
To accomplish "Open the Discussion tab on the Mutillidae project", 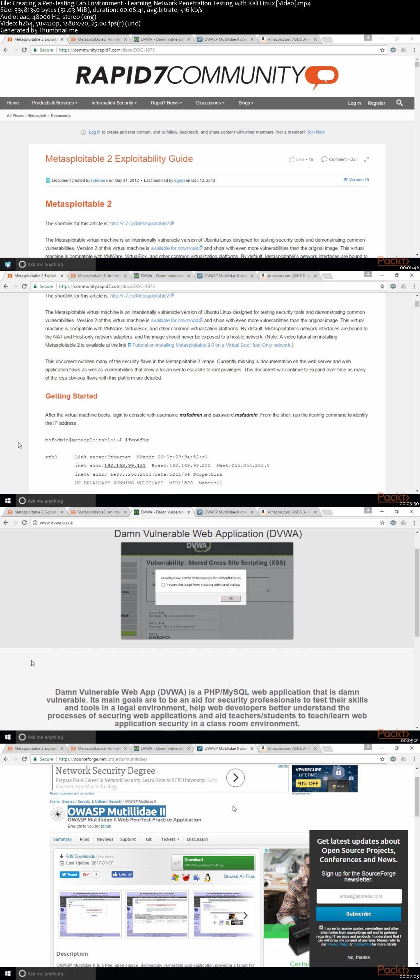I will coord(197,839).
